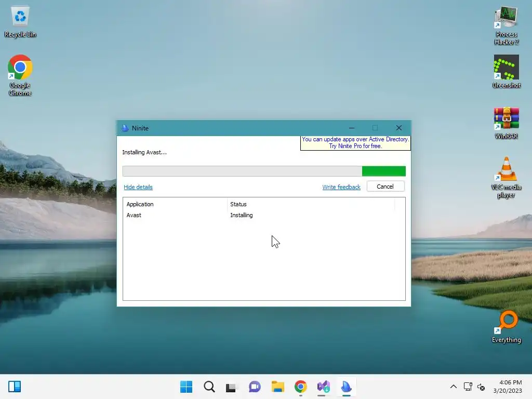Switch to Chrome in the taskbar
532x399 pixels.
click(x=301, y=387)
